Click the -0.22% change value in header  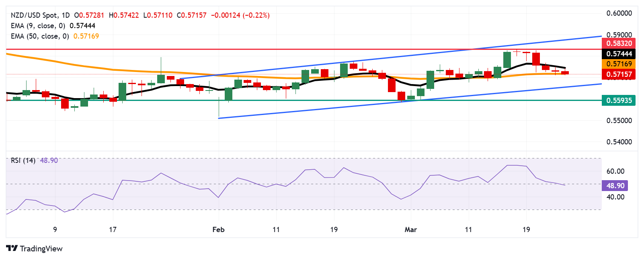click(256, 15)
